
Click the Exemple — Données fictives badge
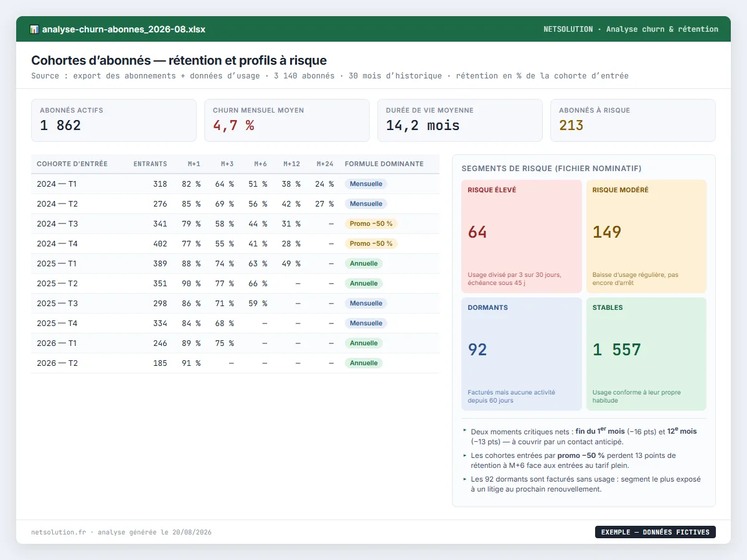pyautogui.click(x=655, y=532)
